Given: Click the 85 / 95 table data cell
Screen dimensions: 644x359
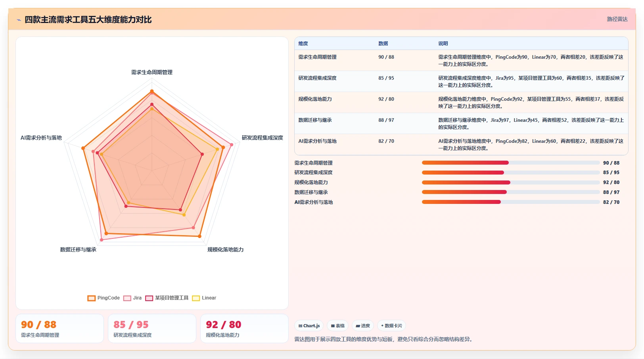Looking at the screenshot, I should (386, 78).
